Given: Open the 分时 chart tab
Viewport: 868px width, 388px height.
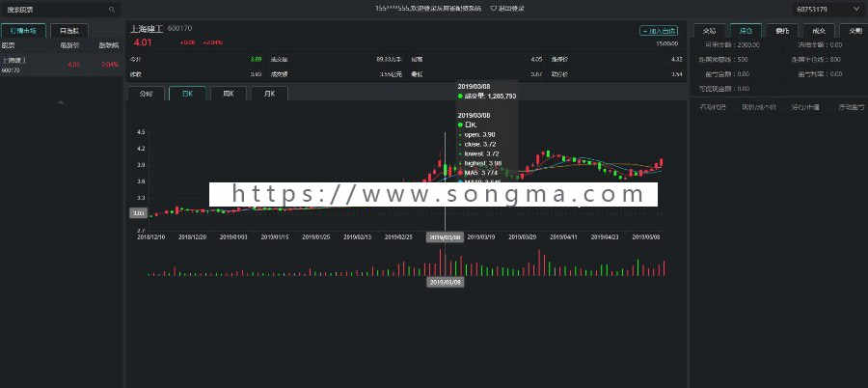Looking at the screenshot, I should click(x=147, y=93).
